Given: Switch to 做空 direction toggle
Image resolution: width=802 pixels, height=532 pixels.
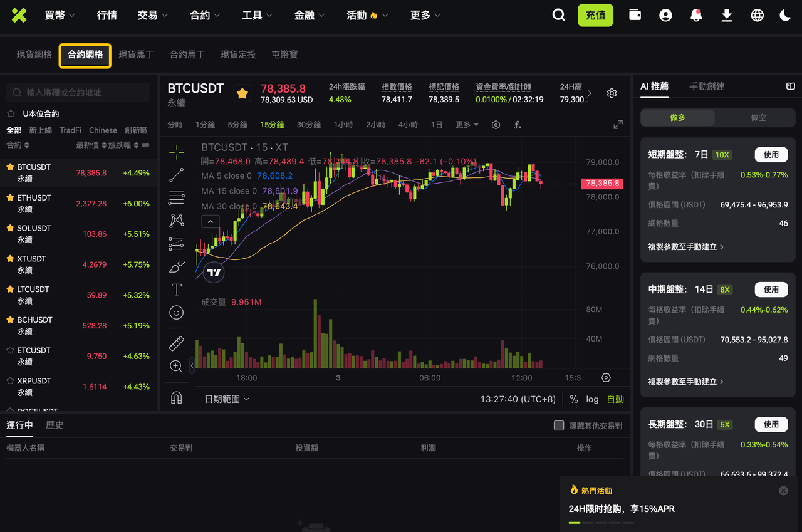Looking at the screenshot, I should coord(758,117).
